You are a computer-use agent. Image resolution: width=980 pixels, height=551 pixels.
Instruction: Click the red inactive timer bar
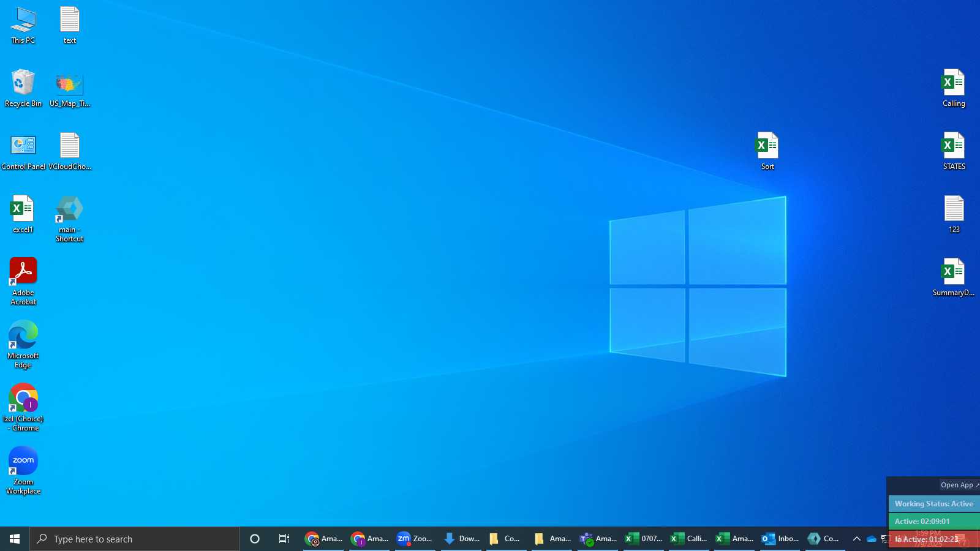point(934,539)
